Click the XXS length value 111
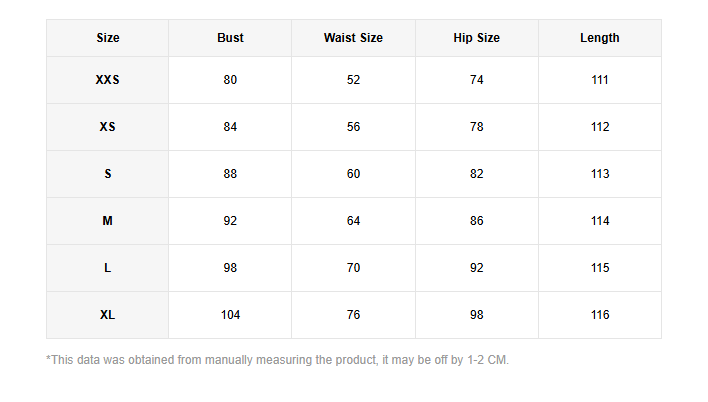The width and height of the screenshot is (708, 402). [x=599, y=80]
